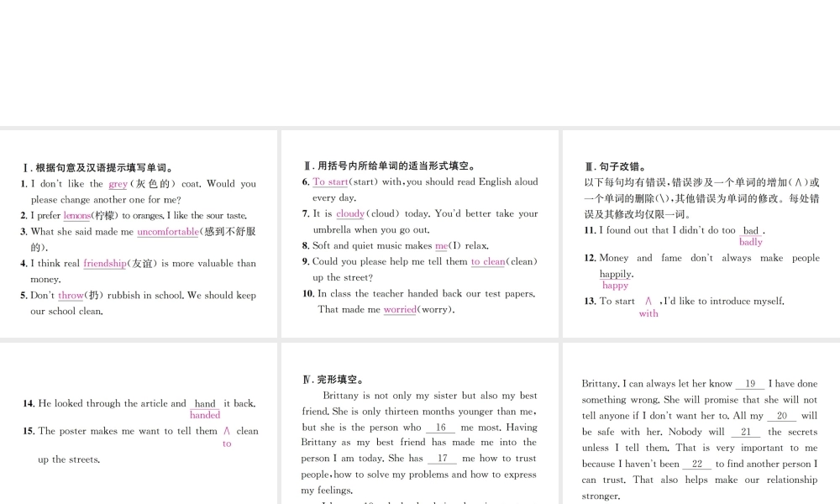
Task: Click blank number 16 in the cloze passage
Action: [x=440, y=428]
